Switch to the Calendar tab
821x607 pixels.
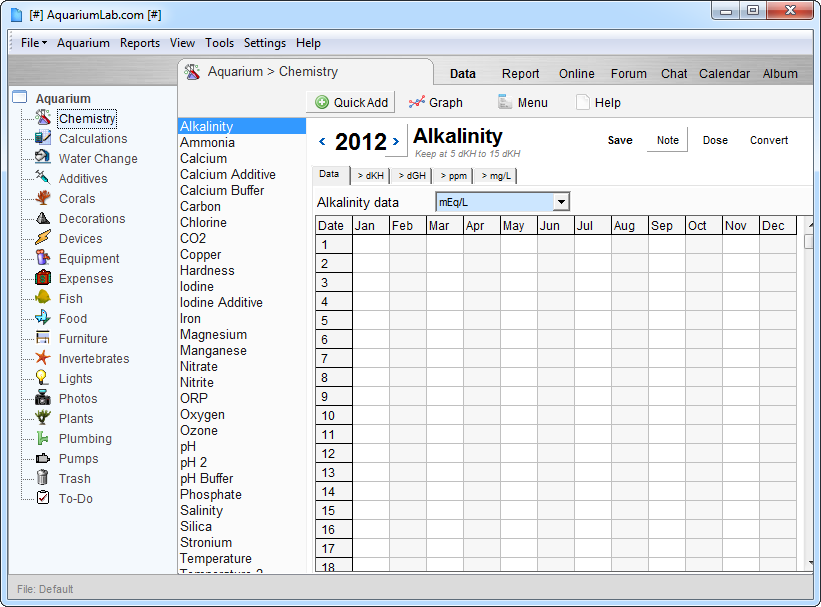tap(724, 74)
